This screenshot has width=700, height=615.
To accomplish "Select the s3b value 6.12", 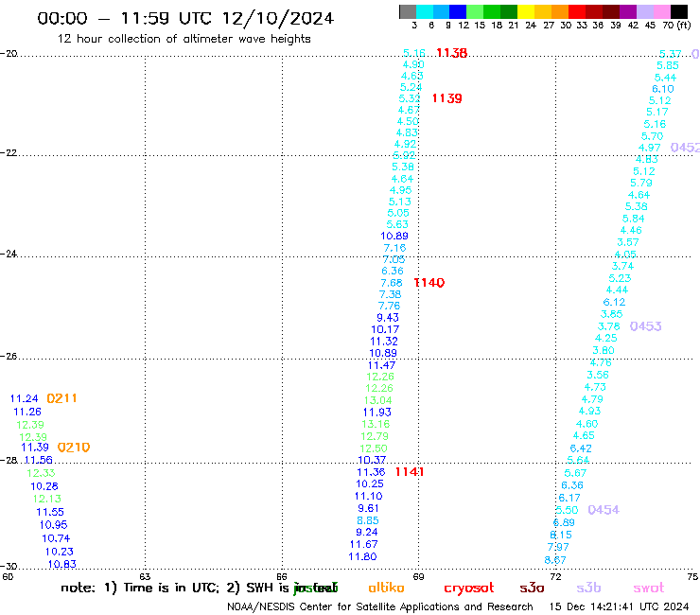I will point(614,302).
